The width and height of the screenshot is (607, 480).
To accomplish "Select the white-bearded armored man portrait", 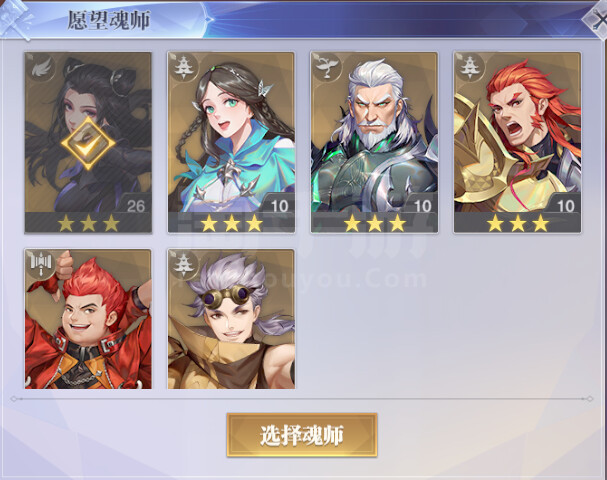I will (x=374, y=142).
